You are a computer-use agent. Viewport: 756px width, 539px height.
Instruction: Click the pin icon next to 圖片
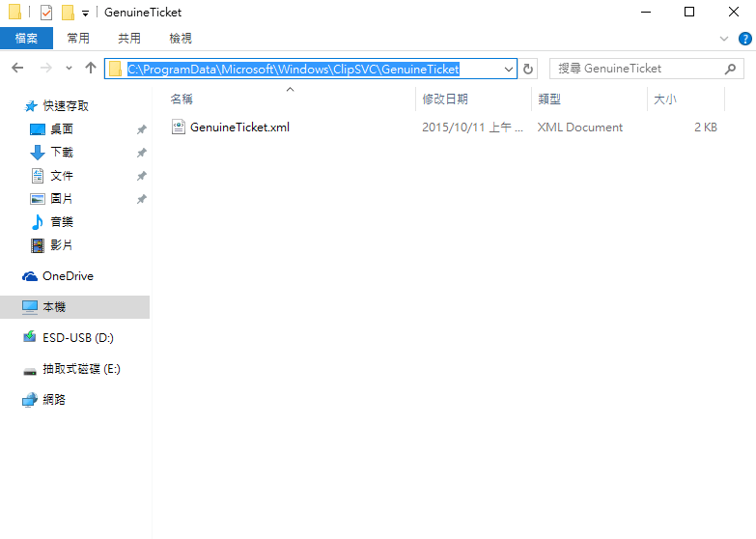pyautogui.click(x=141, y=199)
